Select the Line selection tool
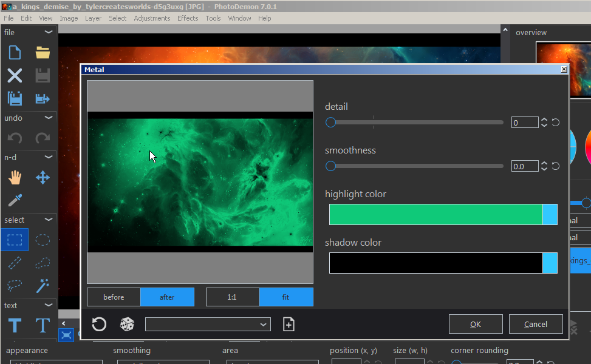Image resolution: width=591 pixels, height=364 pixels. (x=15, y=263)
